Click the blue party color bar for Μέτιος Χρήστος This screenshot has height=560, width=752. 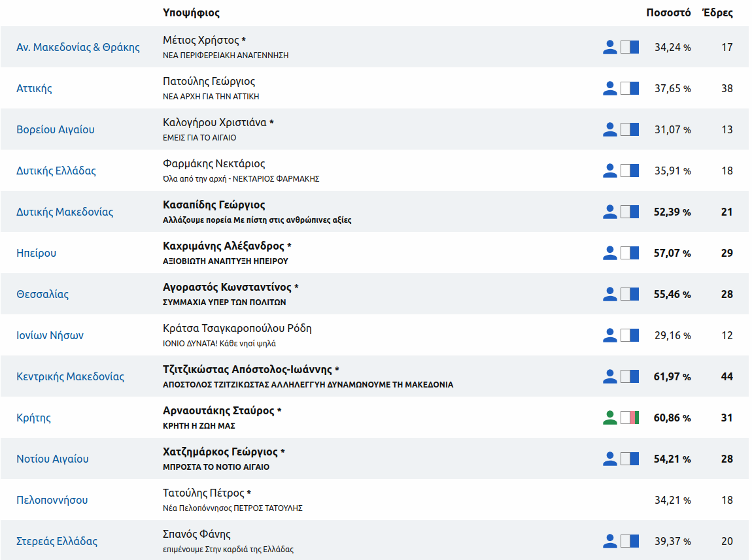coord(630,47)
